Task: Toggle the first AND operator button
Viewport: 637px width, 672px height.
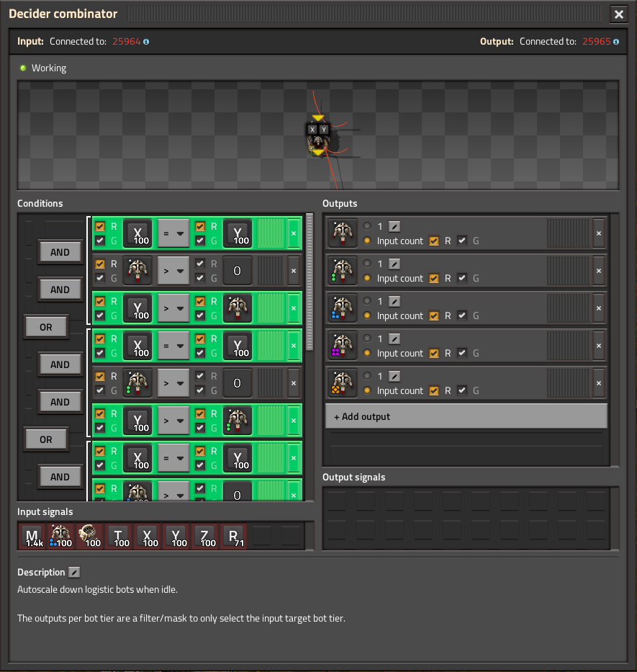Action: pos(60,252)
